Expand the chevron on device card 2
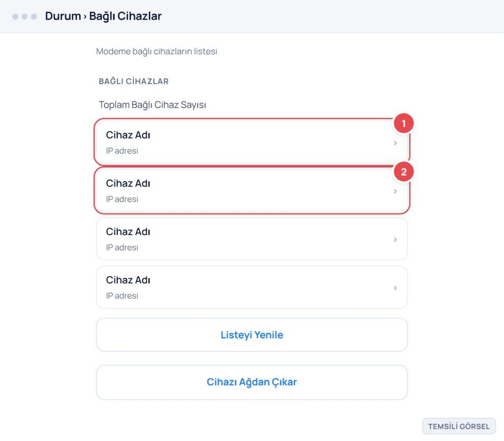This screenshot has width=504, height=441. point(395,191)
